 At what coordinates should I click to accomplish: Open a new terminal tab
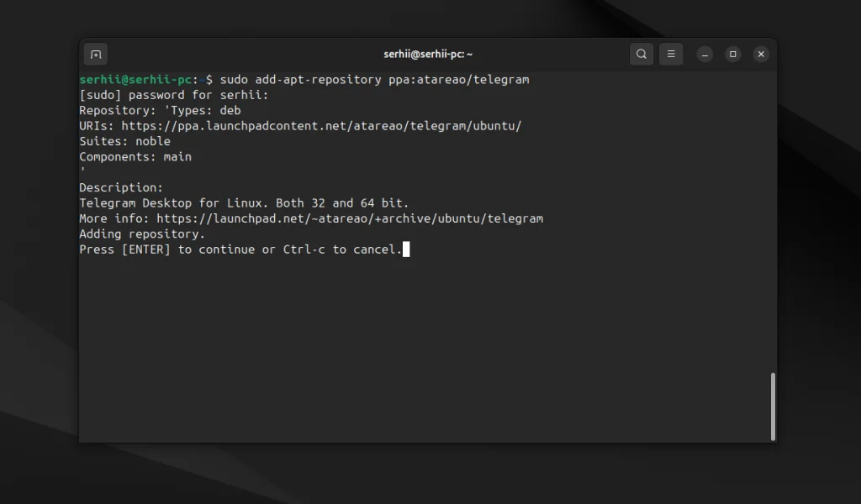click(x=96, y=55)
